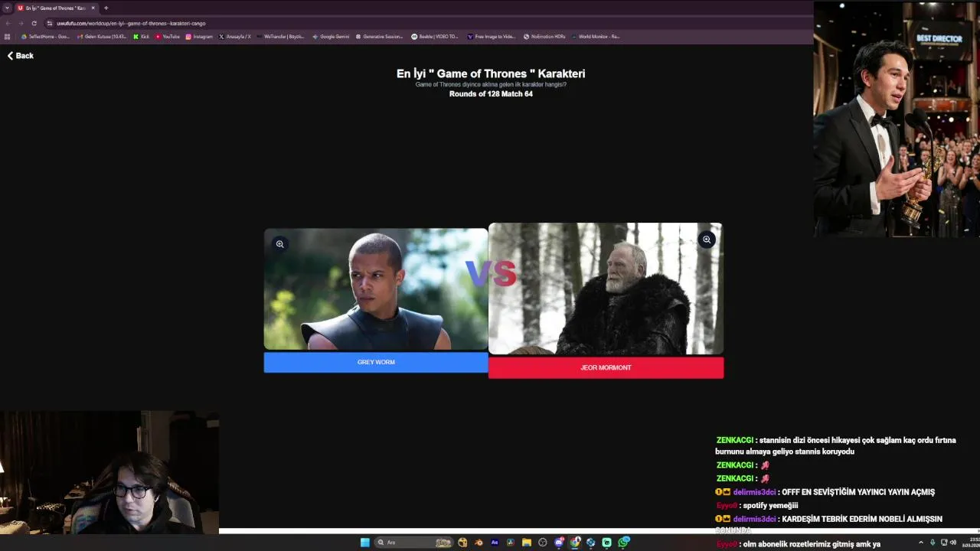The height and width of the screenshot is (551, 980).
Task: Expand the browser tab search dropdown
Action: click(7, 8)
